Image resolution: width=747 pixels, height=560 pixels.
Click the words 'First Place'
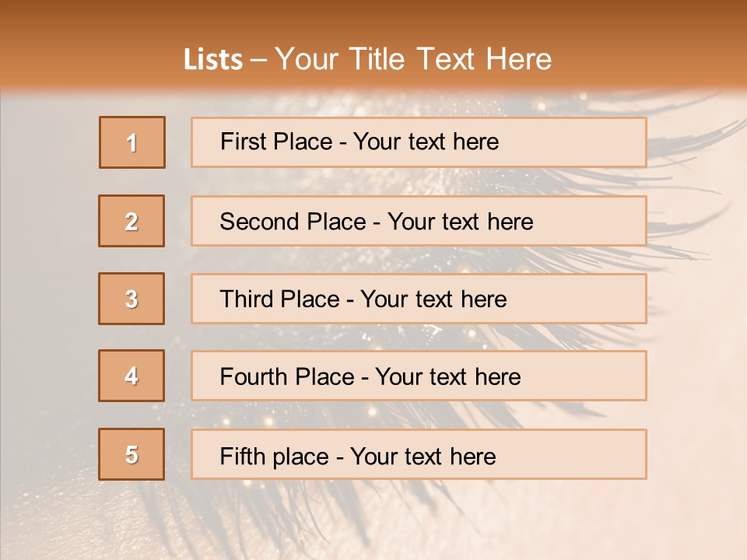point(276,142)
